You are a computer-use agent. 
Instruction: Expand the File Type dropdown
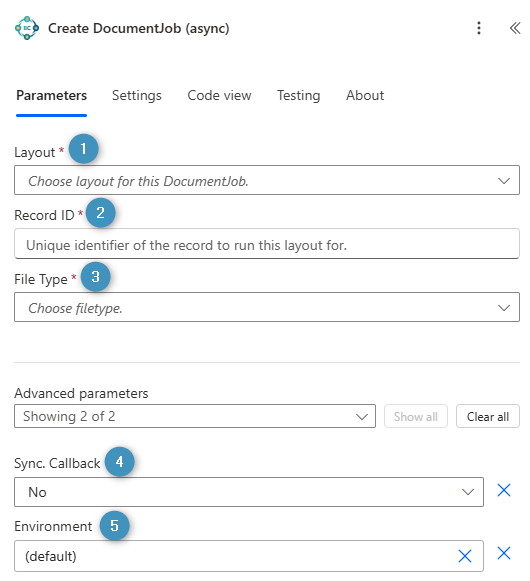267,308
